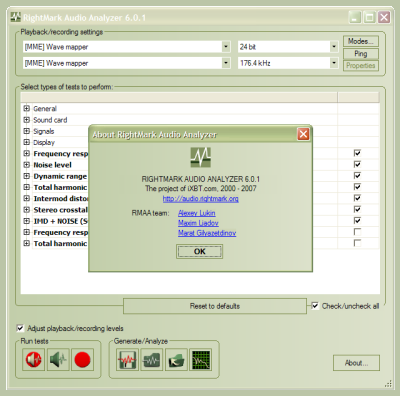Image resolution: width=400 pixels, height=396 pixels.
Task: Click the Modes... button
Action: (x=361, y=41)
